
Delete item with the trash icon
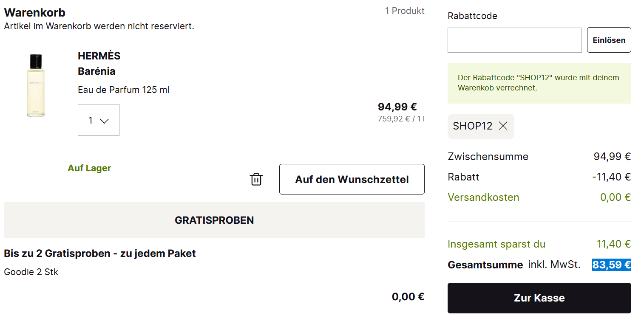pos(256,179)
